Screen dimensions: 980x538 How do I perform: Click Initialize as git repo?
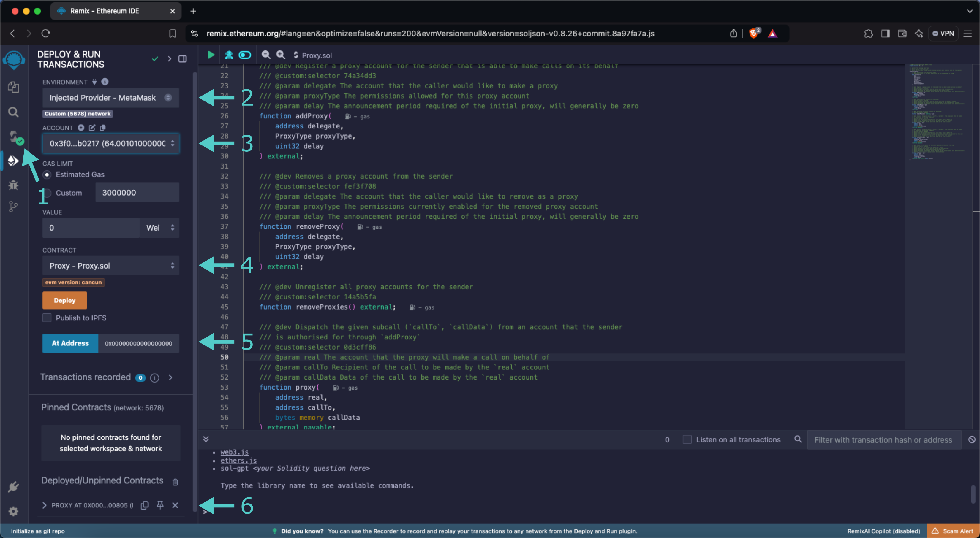(x=38, y=531)
